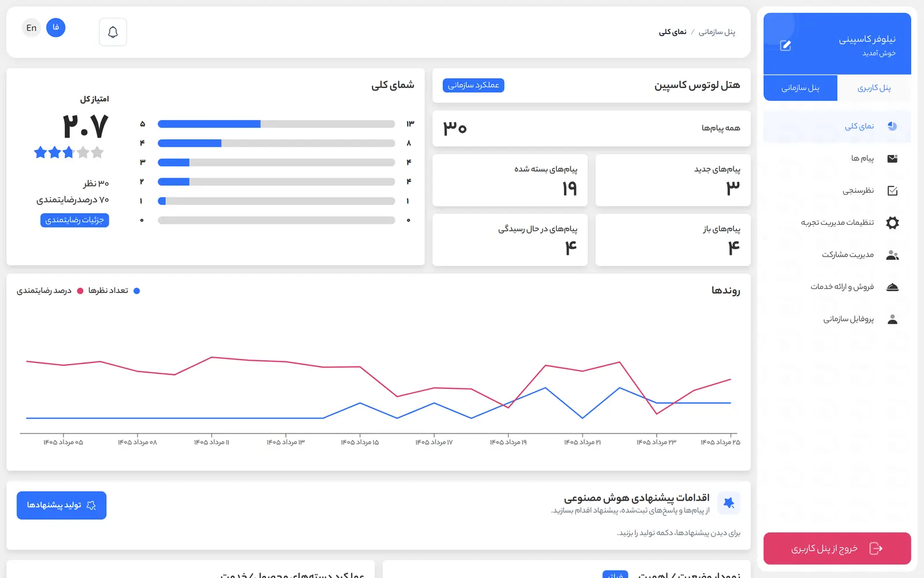Open مدیریت مشارکت menu item
This screenshot has height=578, width=924.
(x=837, y=255)
